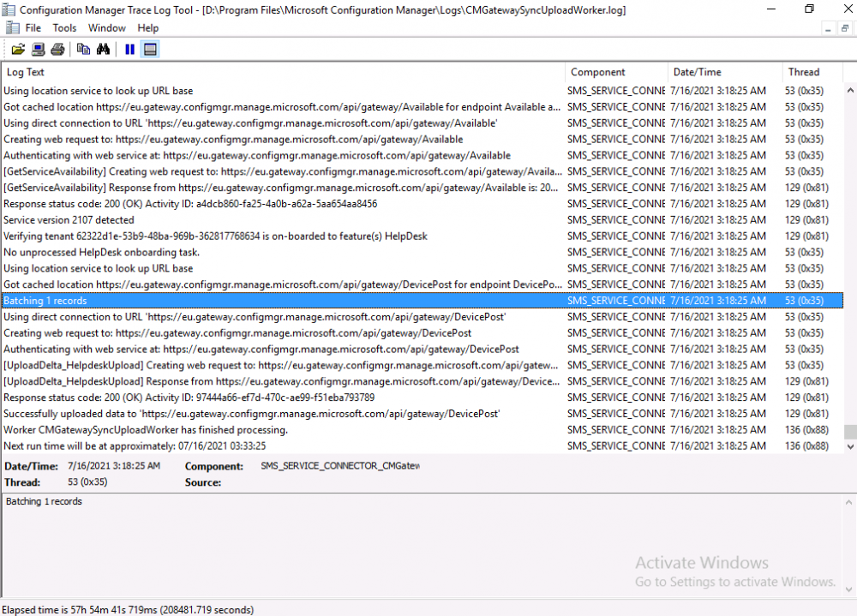Click the Copy to clipboard toolbar icon
Screen dimensions: 857x616
coord(83,49)
